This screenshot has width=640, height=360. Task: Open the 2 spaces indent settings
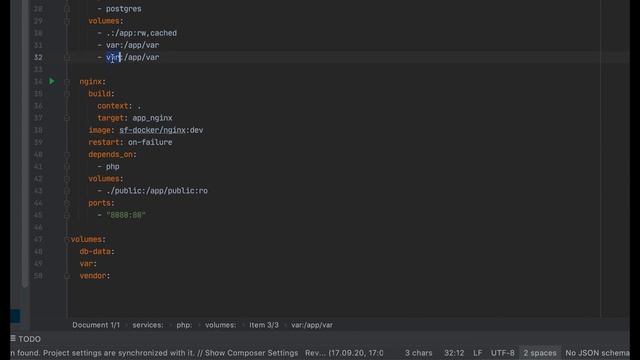(540, 353)
